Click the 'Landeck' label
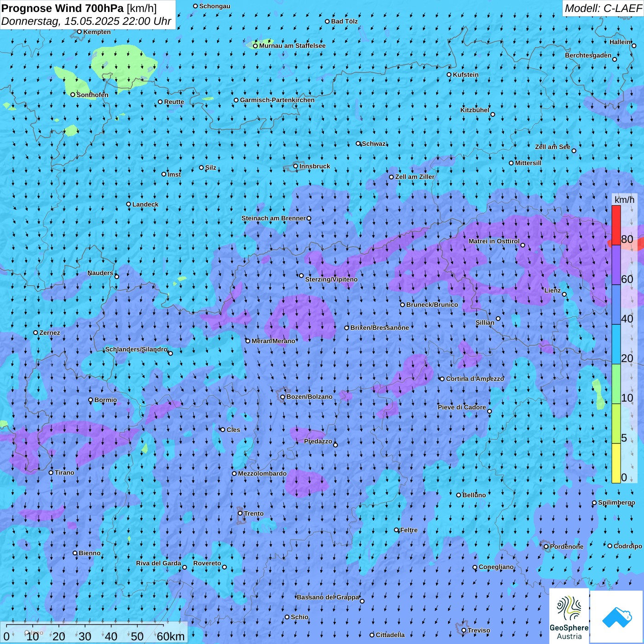Viewport: 644px width, 644px height. 145,204
